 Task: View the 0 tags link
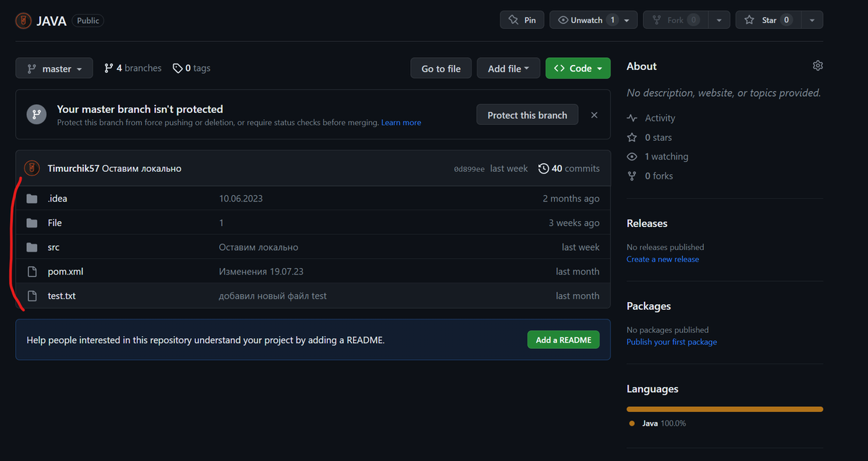[x=192, y=68]
